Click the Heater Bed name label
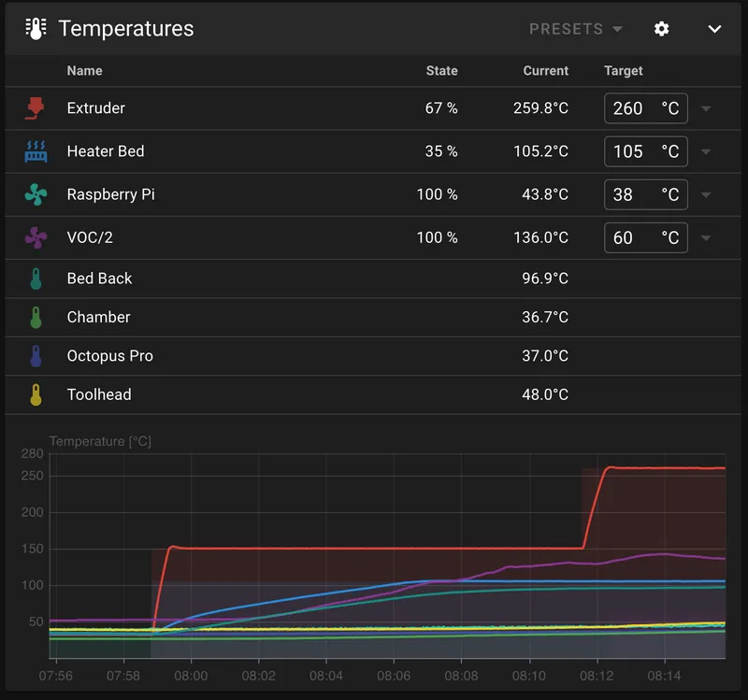Image resolution: width=748 pixels, height=700 pixels. pos(106,151)
